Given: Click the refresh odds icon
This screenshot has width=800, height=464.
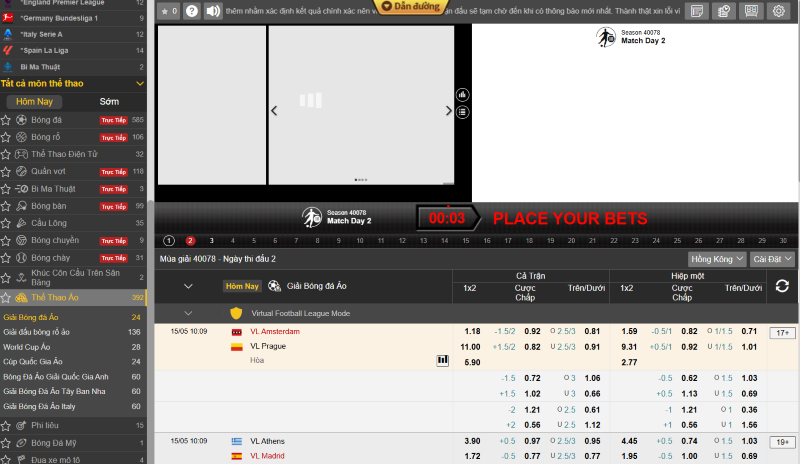Looking at the screenshot, I should coord(782,286).
